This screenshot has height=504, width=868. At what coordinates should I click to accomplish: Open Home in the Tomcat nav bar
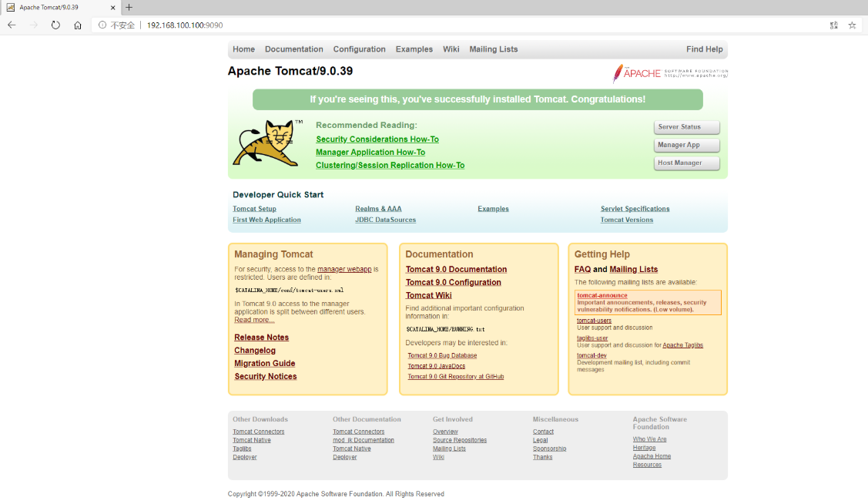pos(243,49)
